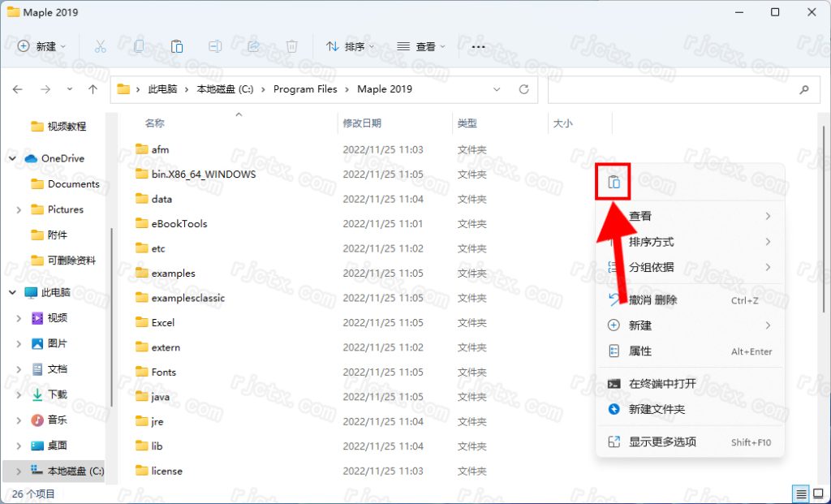The width and height of the screenshot is (831, 504).
Task: Expand the 下载 folder in sidebar
Action: tap(19, 394)
